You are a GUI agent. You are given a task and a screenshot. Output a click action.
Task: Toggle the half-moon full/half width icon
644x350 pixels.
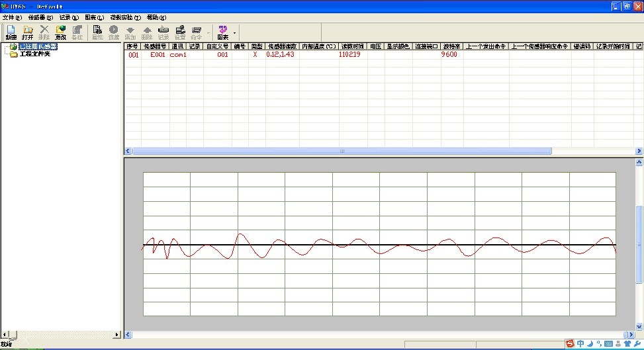[x=590, y=343]
